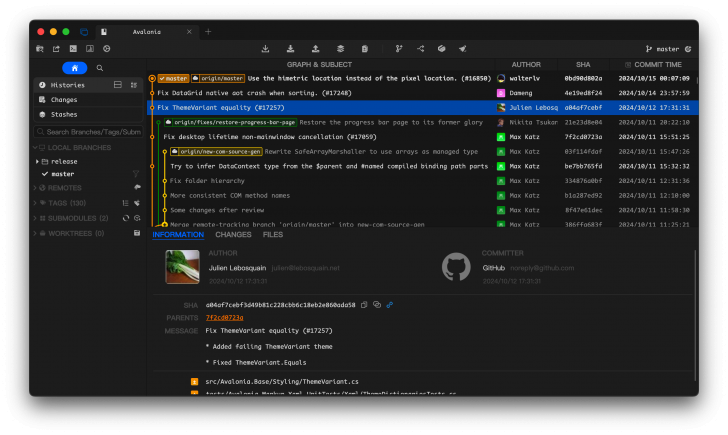
Task: Click the cleanup clock icon in left toolbar
Action: click(x=107, y=49)
